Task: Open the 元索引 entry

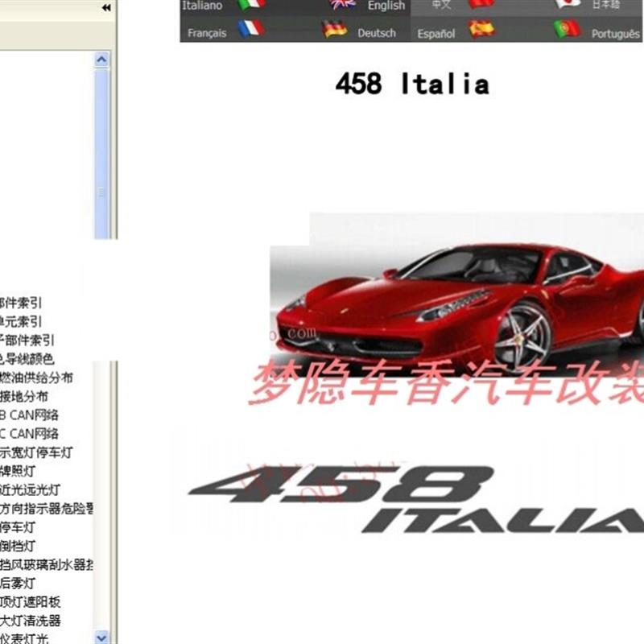Action: click(x=21, y=321)
